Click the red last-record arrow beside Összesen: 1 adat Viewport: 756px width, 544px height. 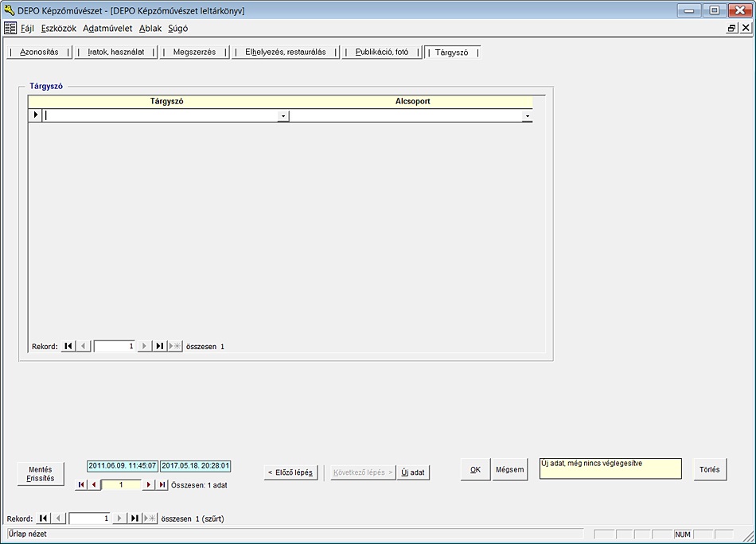click(162, 484)
